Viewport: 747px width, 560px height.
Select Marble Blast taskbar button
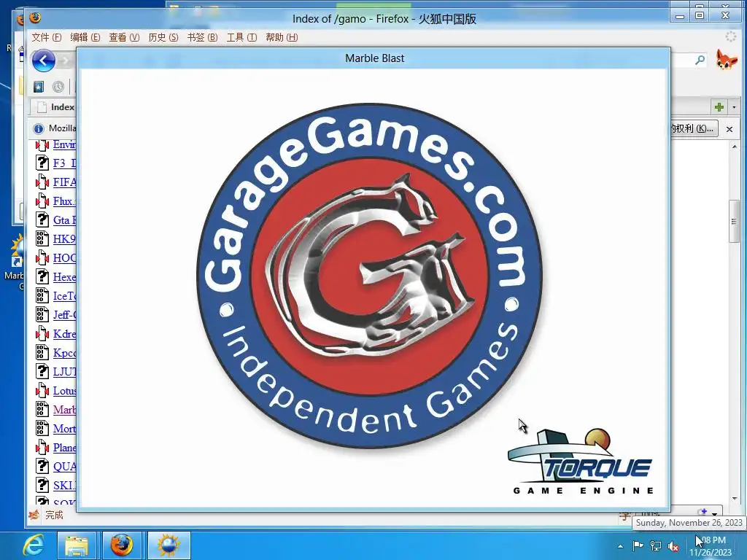click(x=169, y=545)
